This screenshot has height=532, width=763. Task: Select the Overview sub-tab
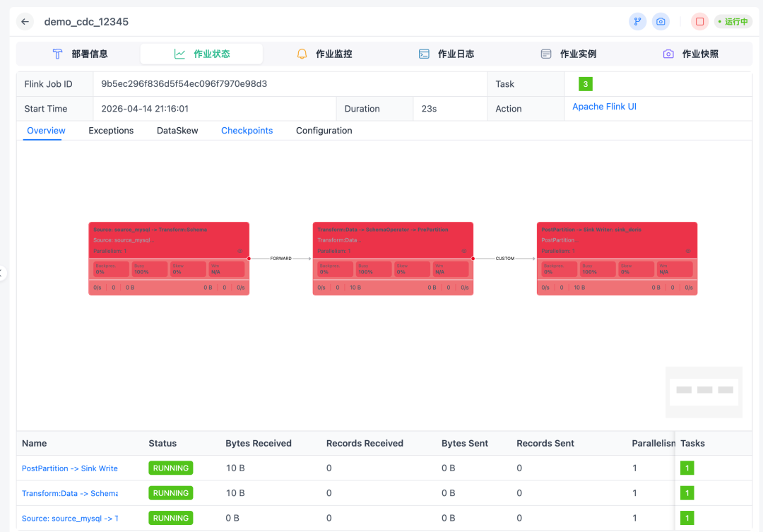(46, 131)
